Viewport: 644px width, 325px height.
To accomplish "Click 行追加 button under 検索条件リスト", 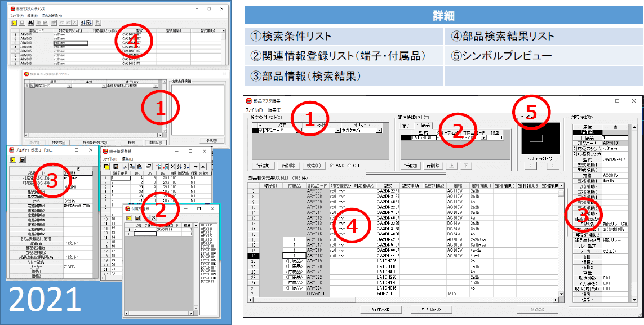I will 263,166.
